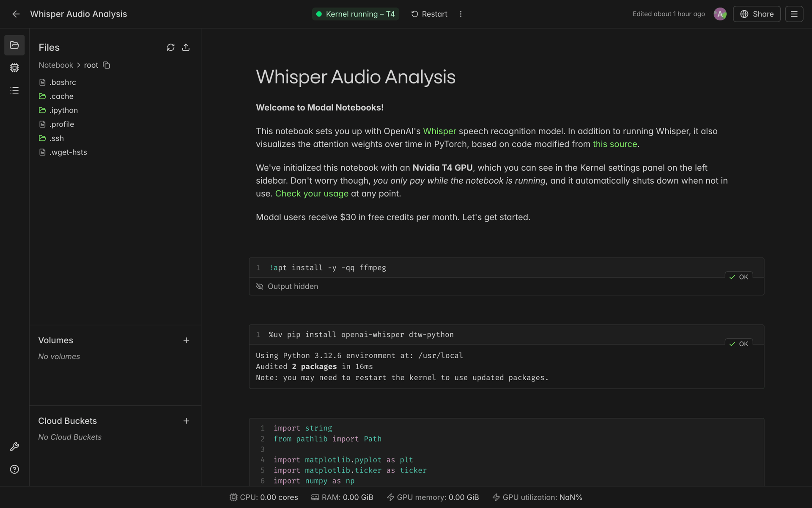Click the from pathlib import Path line
Image resolution: width=812 pixels, height=508 pixels.
coord(327,439)
